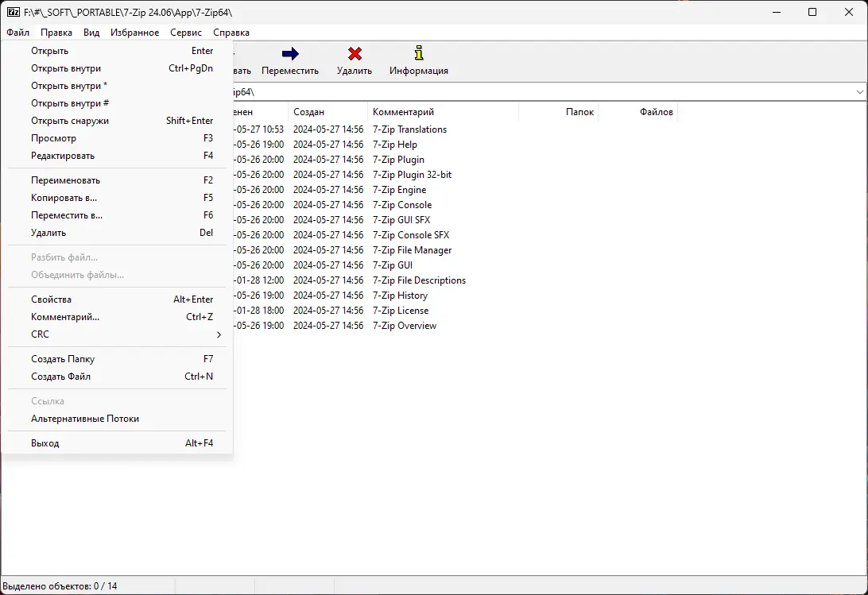Minimize the 7-Zip window
868x595 pixels.
click(x=777, y=12)
